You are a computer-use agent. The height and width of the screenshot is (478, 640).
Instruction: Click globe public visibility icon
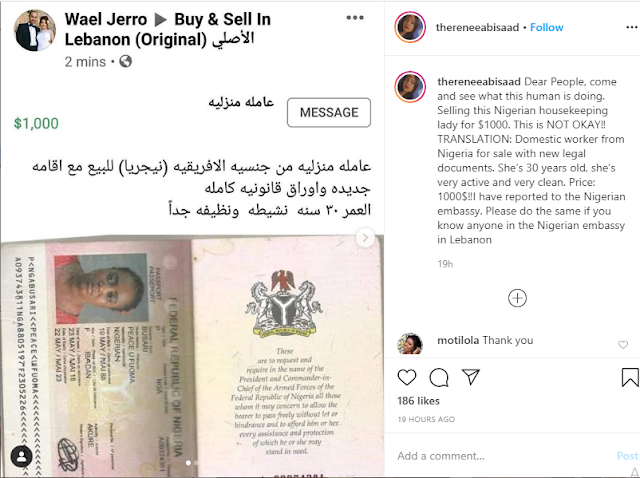coord(125,62)
